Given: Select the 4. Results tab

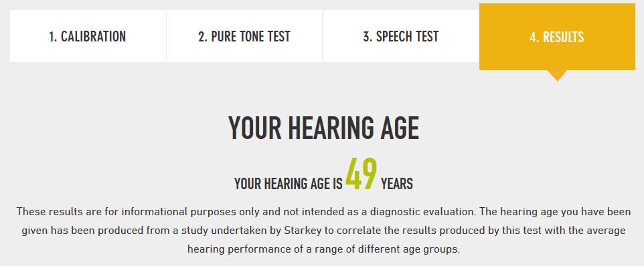Looking at the screenshot, I should (557, 37).
